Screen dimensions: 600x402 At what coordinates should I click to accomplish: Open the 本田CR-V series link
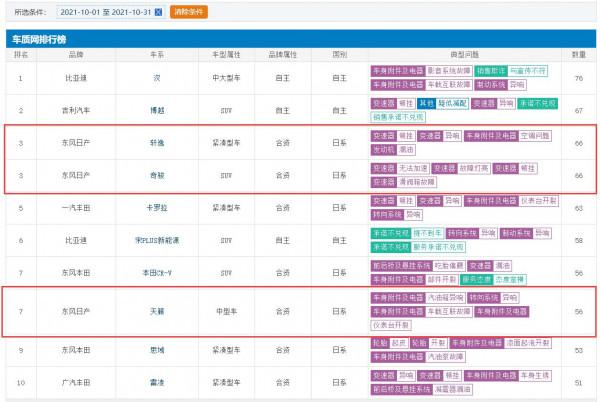point(156,273)
